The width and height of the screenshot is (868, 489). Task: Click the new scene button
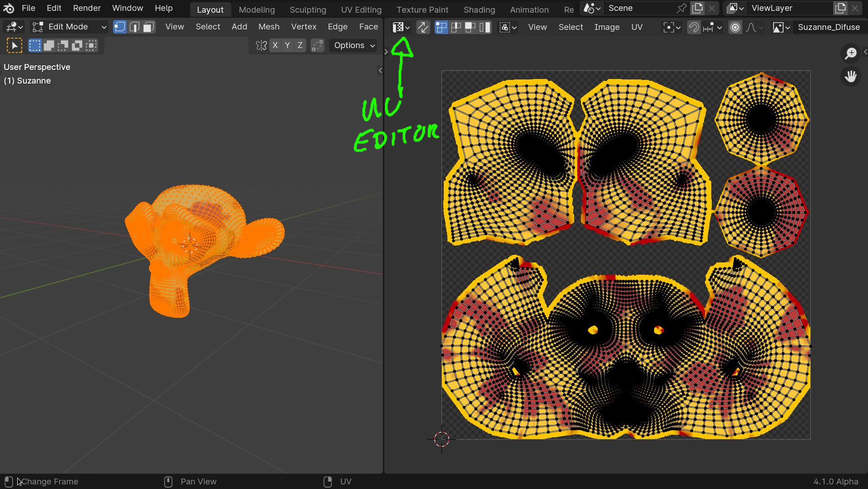[x=697, y=8]
